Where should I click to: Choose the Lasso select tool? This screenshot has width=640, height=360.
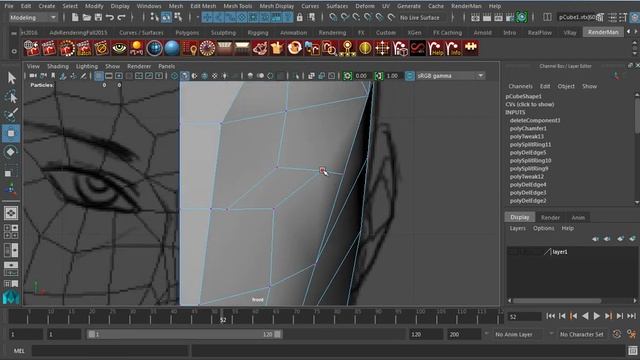11,97
